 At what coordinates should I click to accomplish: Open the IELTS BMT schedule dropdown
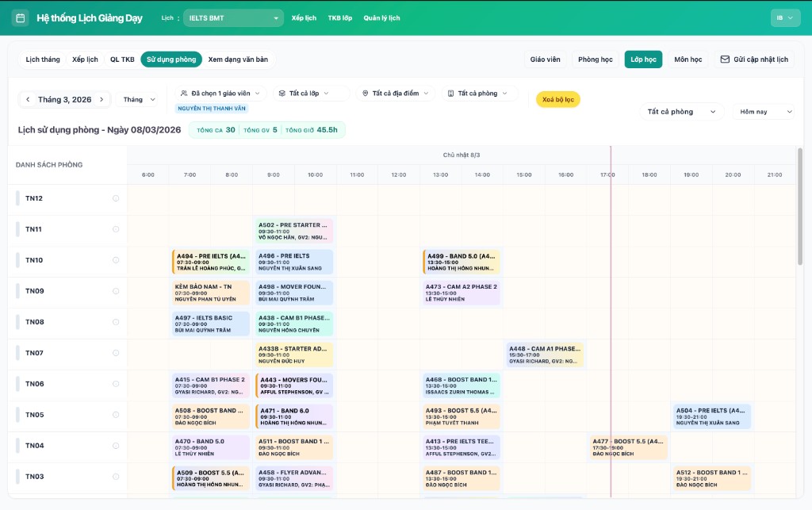coord(232,17)
